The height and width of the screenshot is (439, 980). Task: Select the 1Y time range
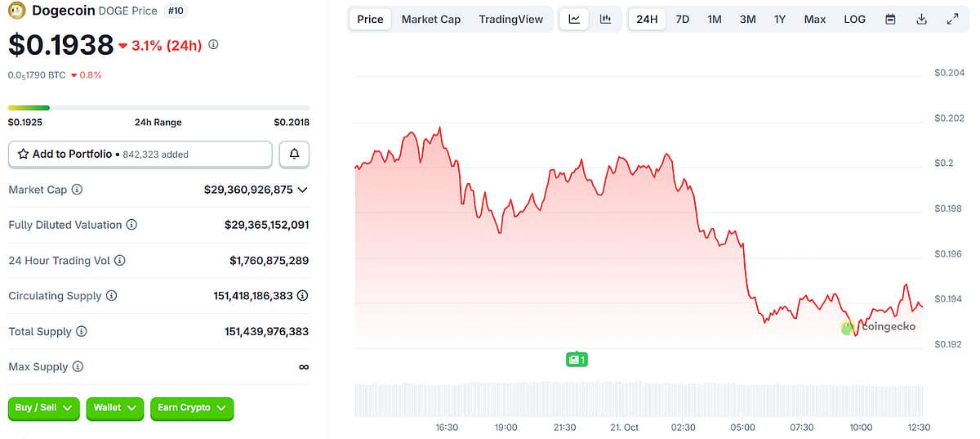point(780,19)
